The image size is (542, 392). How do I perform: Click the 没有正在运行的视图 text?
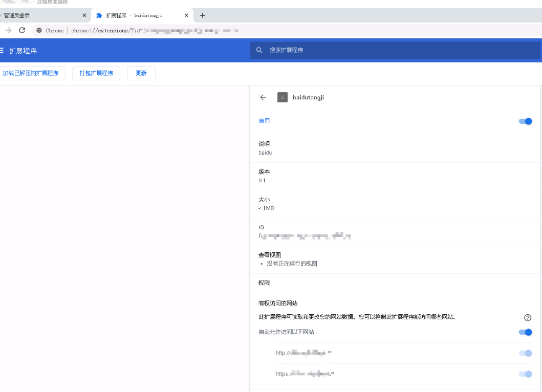tap(292, 264)
